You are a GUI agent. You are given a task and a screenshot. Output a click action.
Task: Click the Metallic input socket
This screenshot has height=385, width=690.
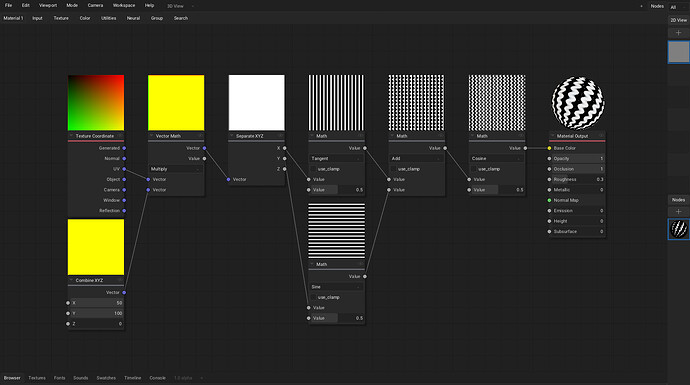[549, 190]
